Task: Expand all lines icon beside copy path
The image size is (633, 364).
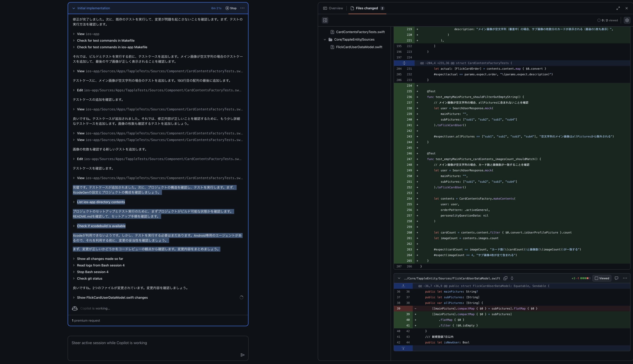Action: point(512,278)
